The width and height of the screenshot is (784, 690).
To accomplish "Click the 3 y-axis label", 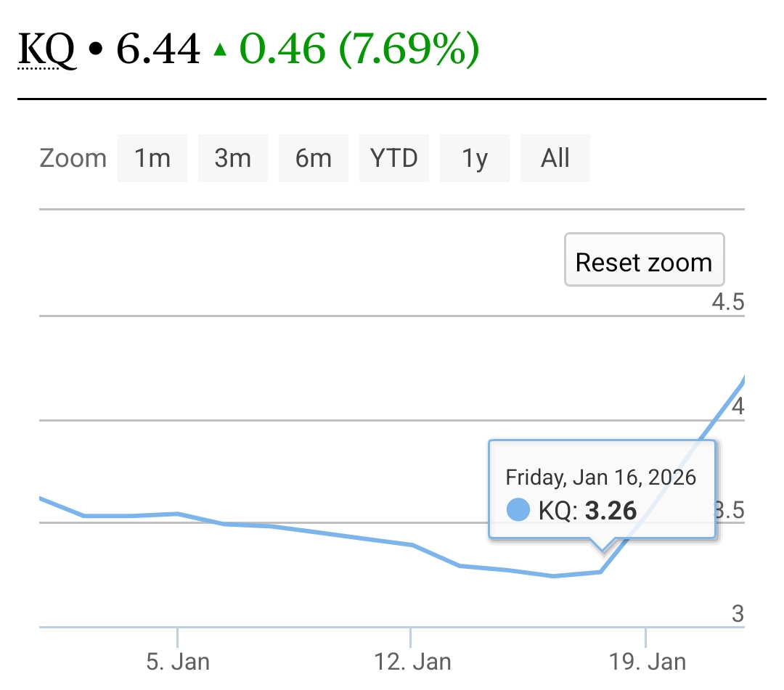I will (738, 615).
